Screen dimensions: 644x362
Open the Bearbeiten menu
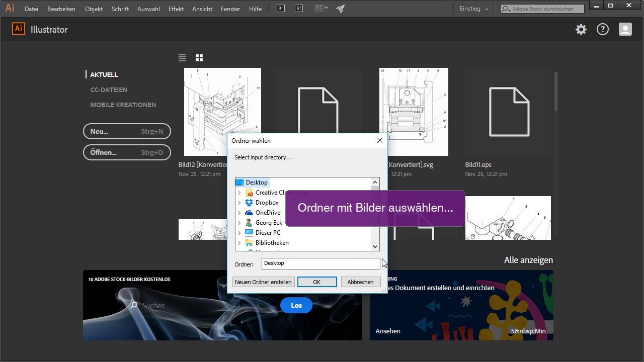61,9
